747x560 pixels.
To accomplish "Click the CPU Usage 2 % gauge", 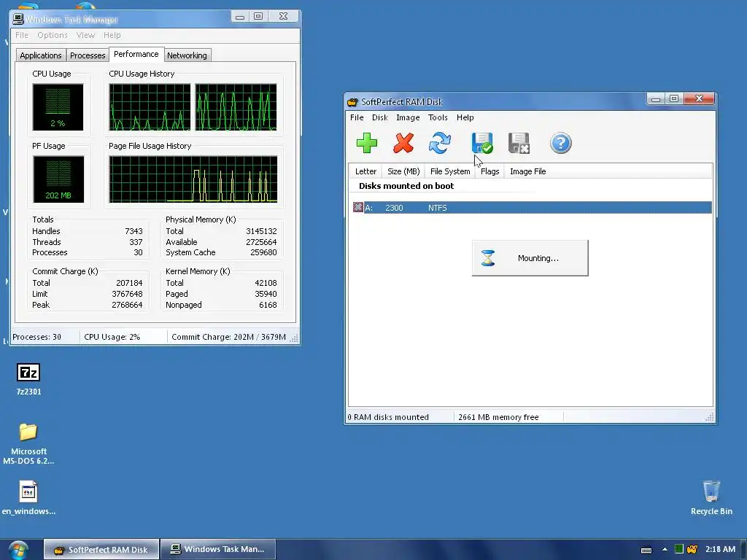I will pos(58,107).
